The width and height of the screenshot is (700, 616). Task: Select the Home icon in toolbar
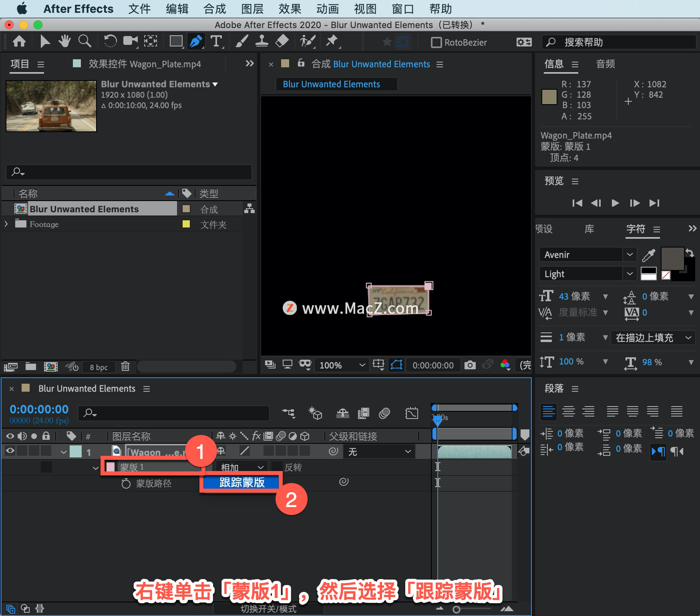[x=19, y=41]
